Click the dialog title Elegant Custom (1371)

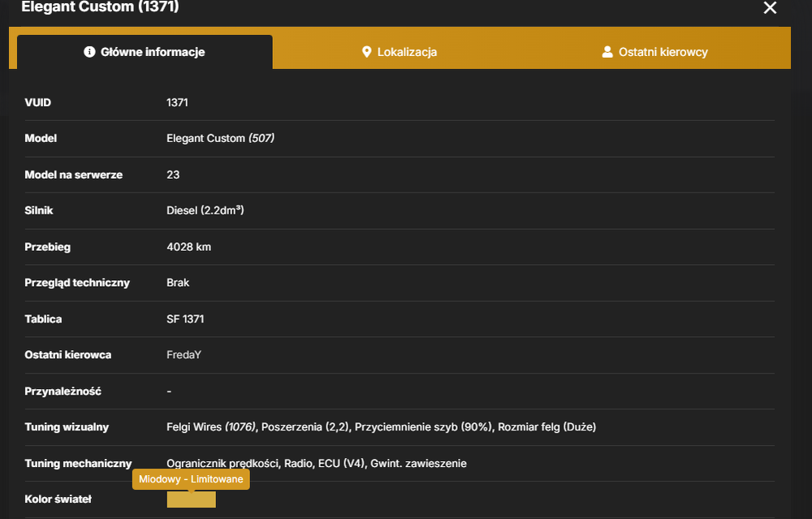pos(100,6)
